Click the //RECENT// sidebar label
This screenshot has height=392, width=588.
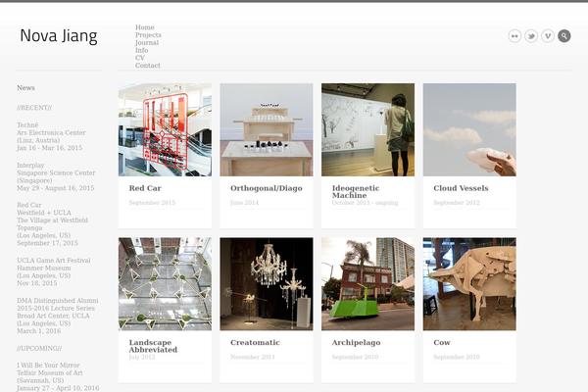34,108
